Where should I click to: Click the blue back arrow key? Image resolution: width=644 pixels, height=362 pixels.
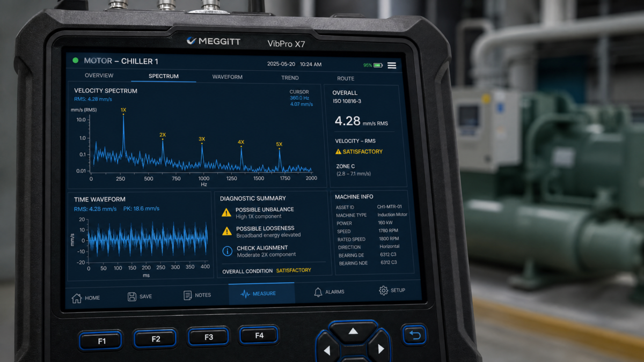click(414, 336)
